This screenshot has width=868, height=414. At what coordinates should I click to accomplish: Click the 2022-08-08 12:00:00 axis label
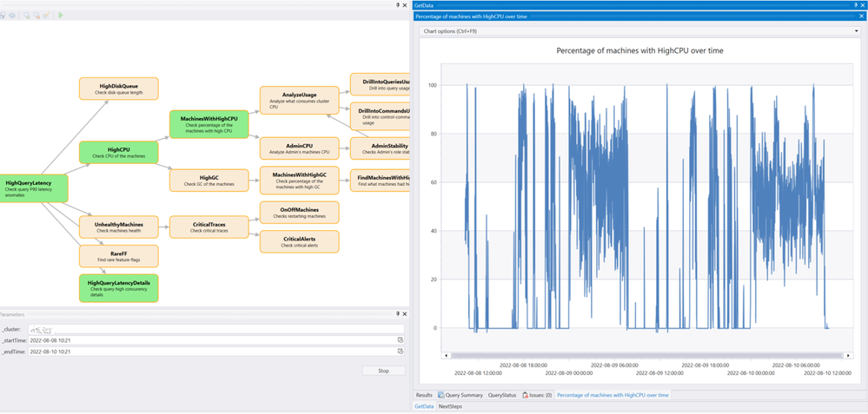(x=478, y=374)
